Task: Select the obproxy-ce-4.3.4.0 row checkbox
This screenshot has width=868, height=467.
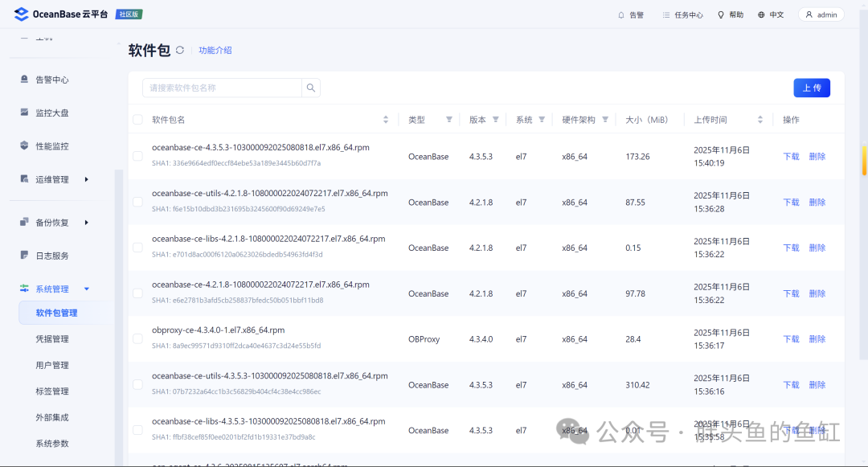Action: coord(138,338)
